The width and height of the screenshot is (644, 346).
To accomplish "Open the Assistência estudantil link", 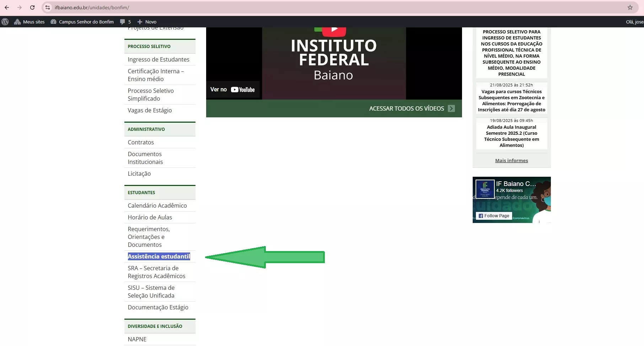I will pyautogui.click(x=159, y=256).
